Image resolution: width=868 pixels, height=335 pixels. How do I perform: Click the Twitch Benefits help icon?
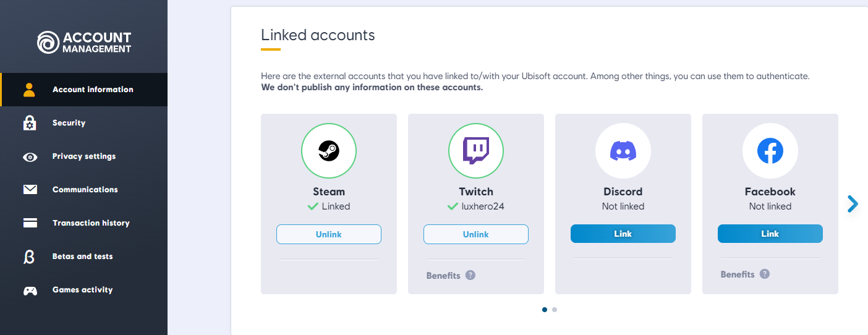click(470, 275)
